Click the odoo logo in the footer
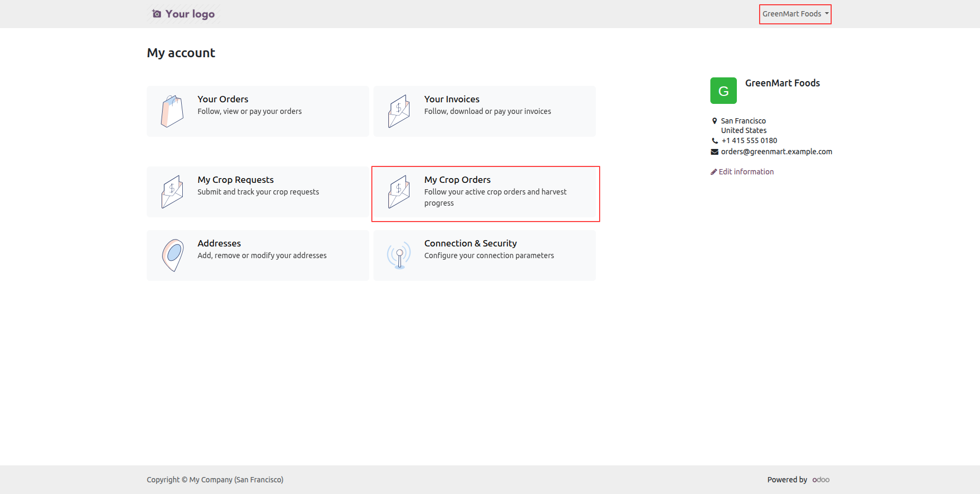Viewport: 980px width, 494px height. tap(821, 480)
